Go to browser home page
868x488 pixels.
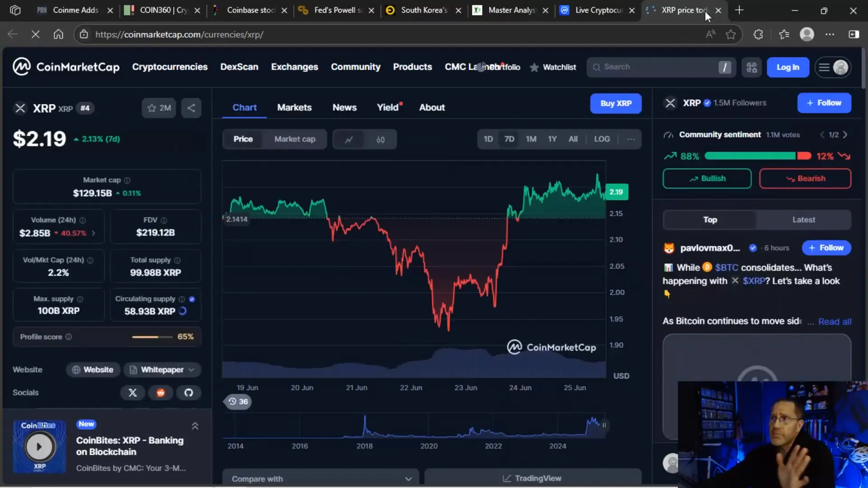click(58, 34)
